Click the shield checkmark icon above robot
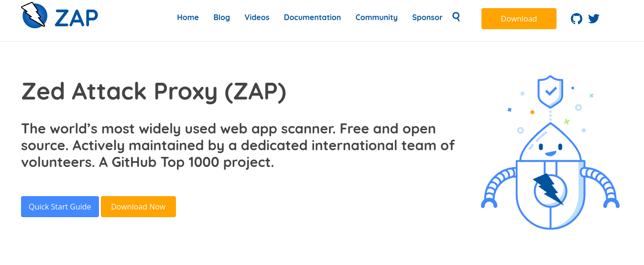Screen dimensions: 644x265 tap(550, 91)
